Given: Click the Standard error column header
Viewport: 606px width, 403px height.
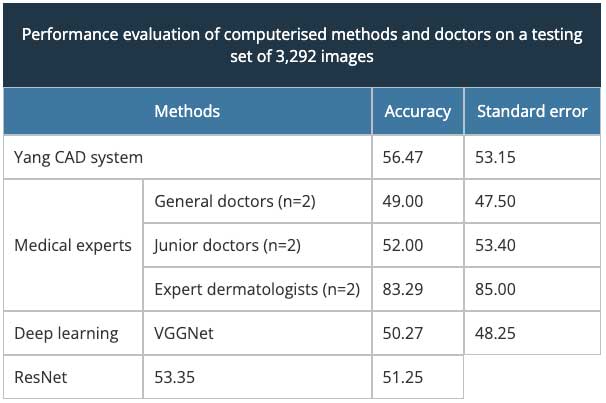Looking at the screenshot, I should (532, 111).
